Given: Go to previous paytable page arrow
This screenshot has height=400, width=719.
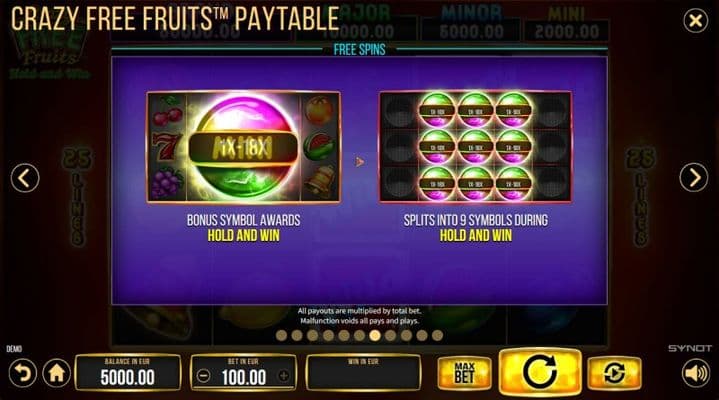Looking at the screenshot, I should (x=25, y=178).
